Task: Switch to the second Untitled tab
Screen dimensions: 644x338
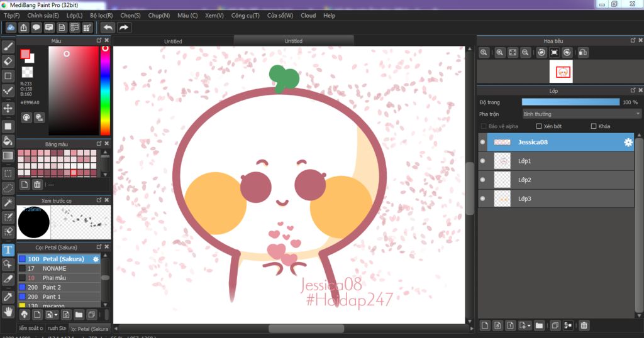Action: coord(293,41)
